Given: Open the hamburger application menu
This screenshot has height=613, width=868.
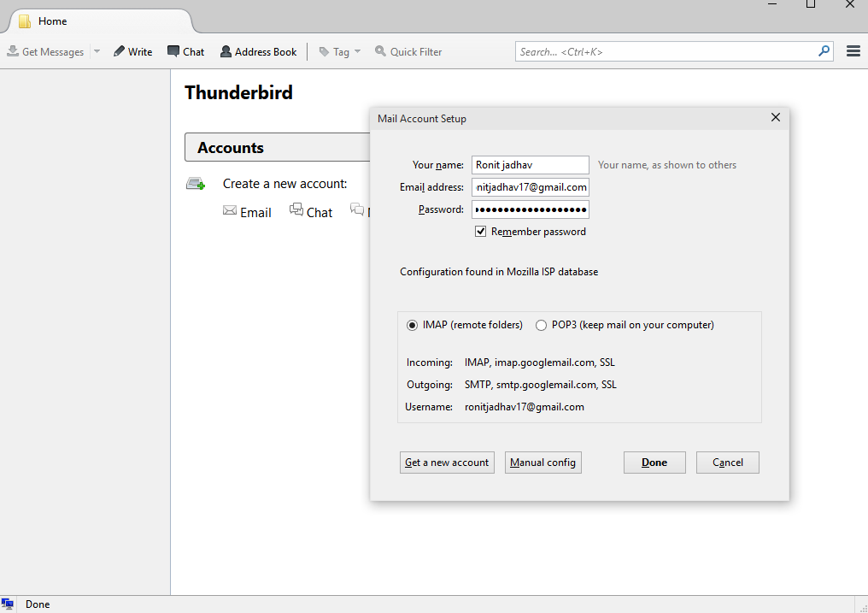Looking at the screenshot, I should (x=853, y=51).
